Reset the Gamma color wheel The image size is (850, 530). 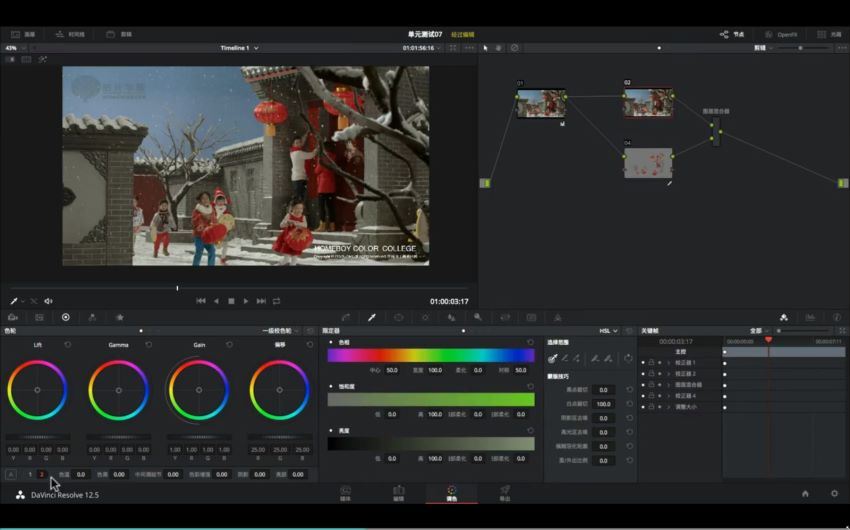149,345
